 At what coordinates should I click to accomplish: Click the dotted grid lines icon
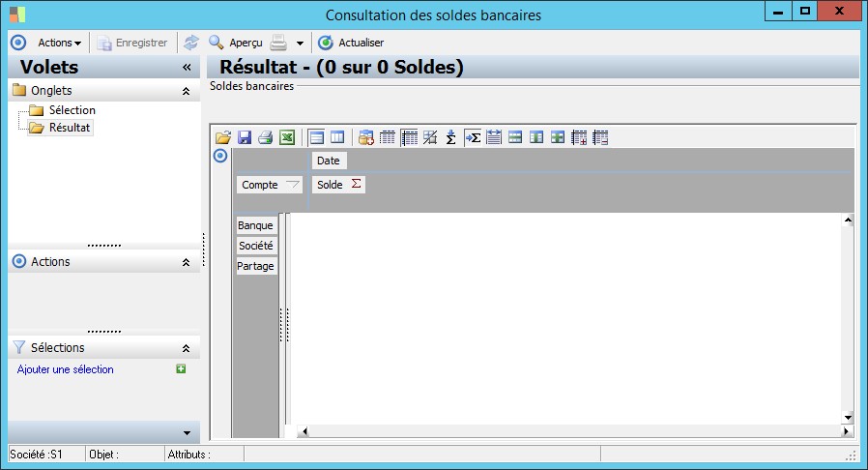pos(388,137)
